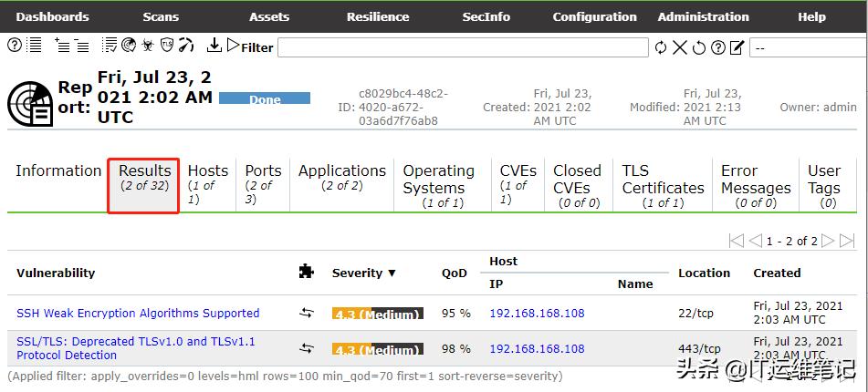Switch to the TLS Certificates tab
Image resolution: width=868 pixels, height=392 pixels.
click(663, 185)
